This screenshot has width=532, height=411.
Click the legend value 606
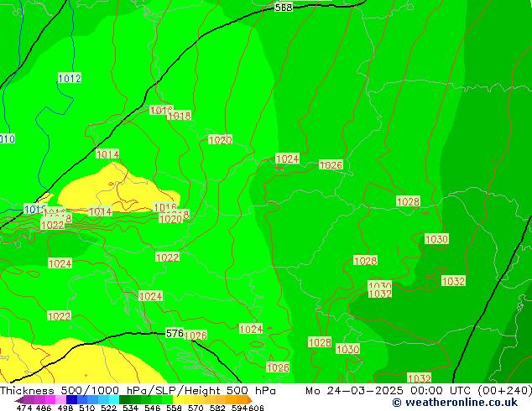pyautogui.click(x=256, y=408)
